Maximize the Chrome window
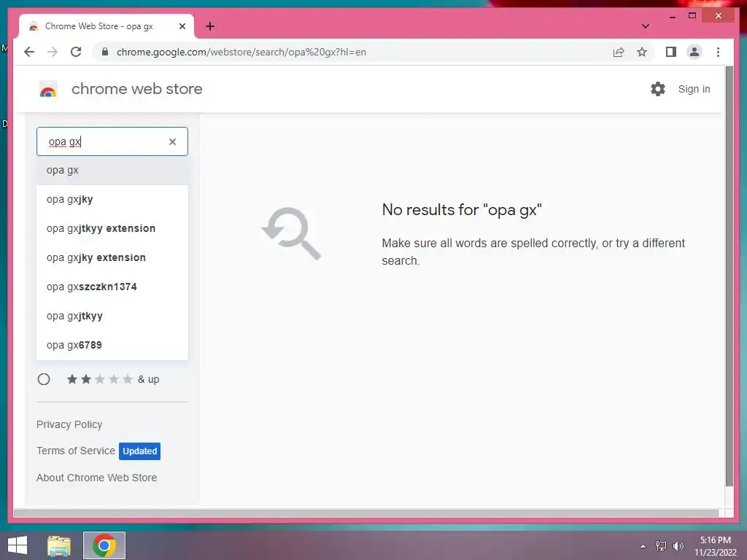747x560 pixels. (692, 16)
